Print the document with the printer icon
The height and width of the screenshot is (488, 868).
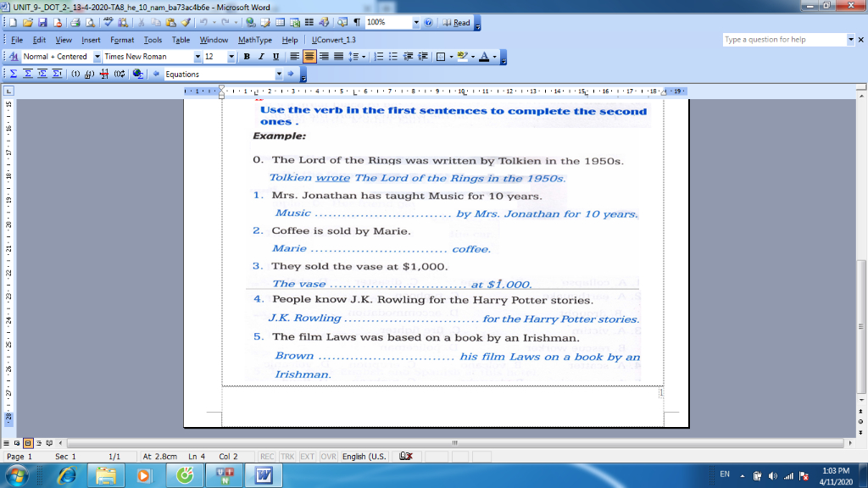75,23
